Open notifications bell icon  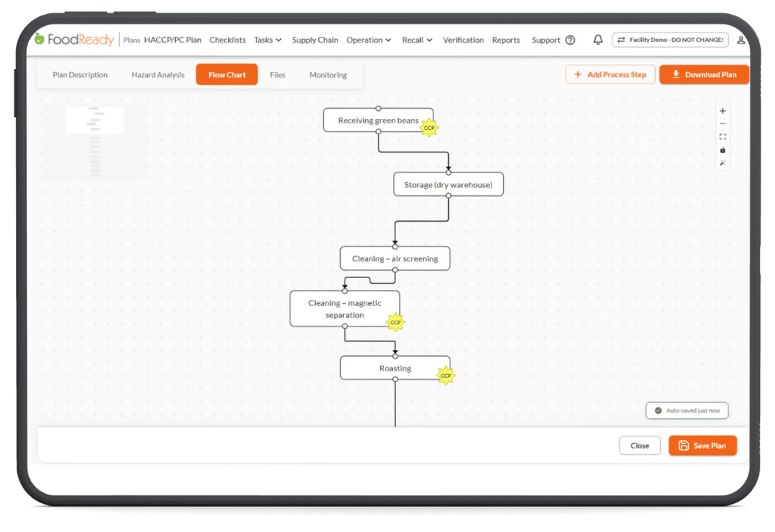click(598, 40)
